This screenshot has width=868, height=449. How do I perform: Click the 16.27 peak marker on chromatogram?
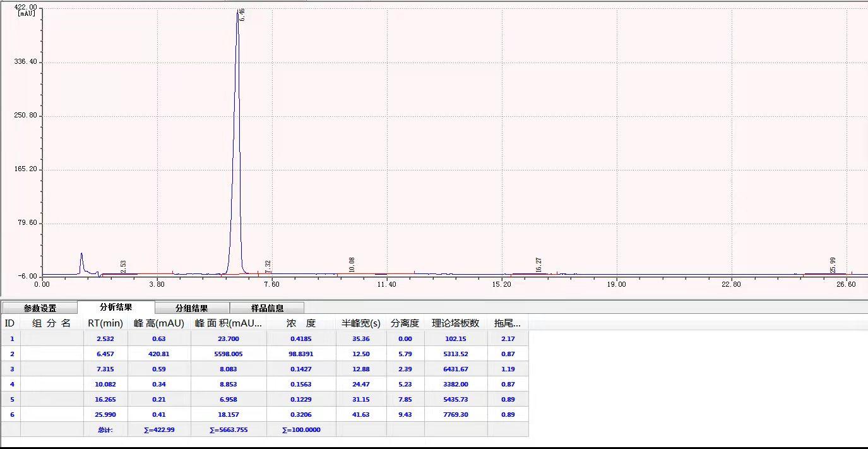coord(538,265)
